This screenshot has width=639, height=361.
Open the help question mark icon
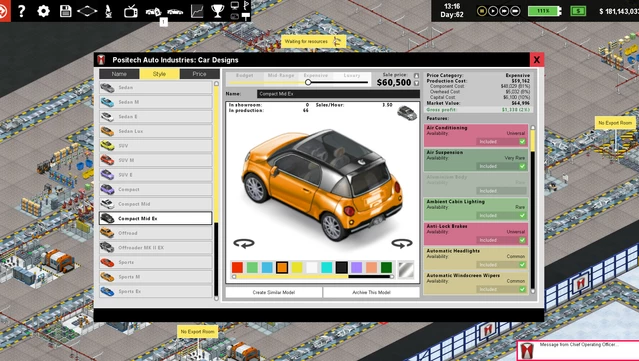click(x=22, y=11)
